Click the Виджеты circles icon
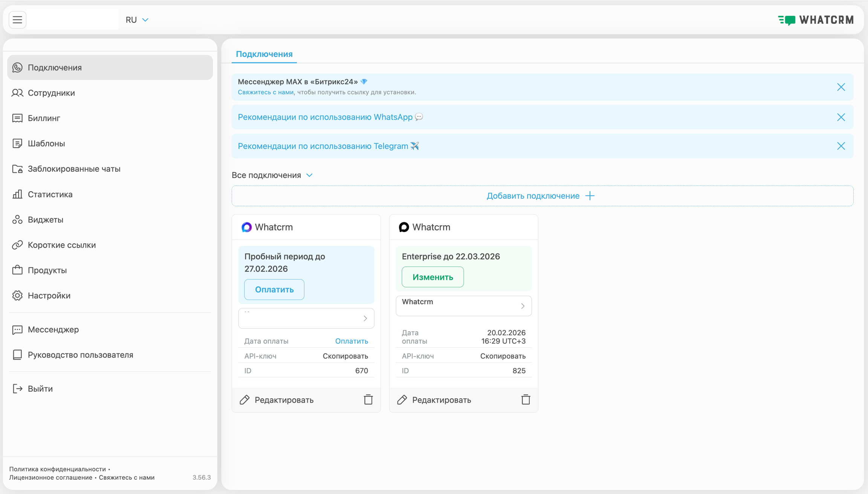The width and height of the screenshot is (868, 494). (17, 219)
